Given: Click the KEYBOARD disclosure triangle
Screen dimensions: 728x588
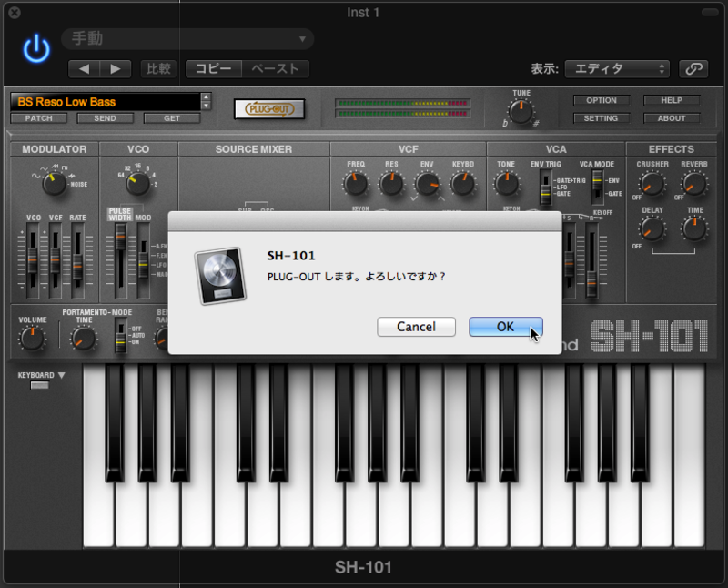Looking at the screenshot, I should [x=61, y=375].
